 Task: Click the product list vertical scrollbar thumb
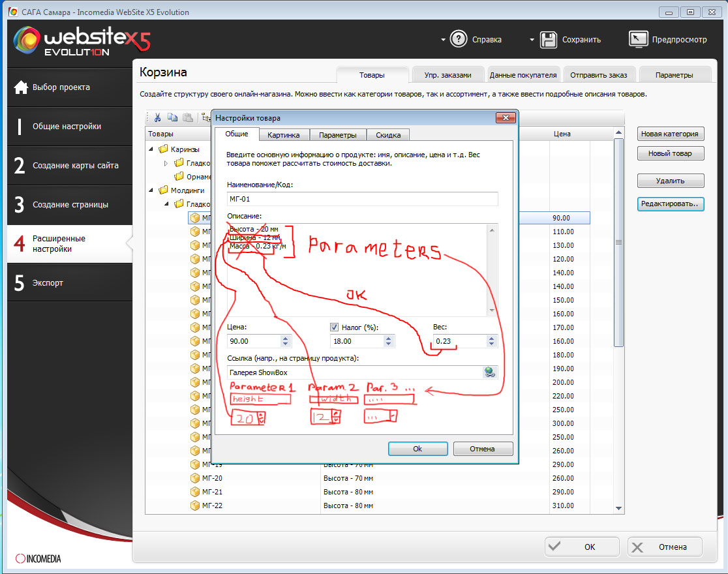pyautogui.click(x=618, y=243)
